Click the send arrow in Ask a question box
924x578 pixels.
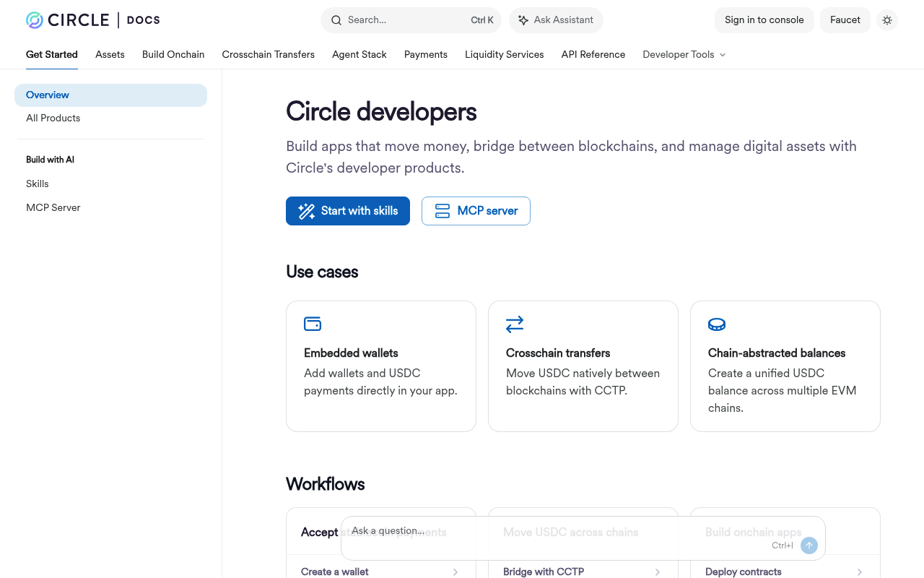(809, 545)
